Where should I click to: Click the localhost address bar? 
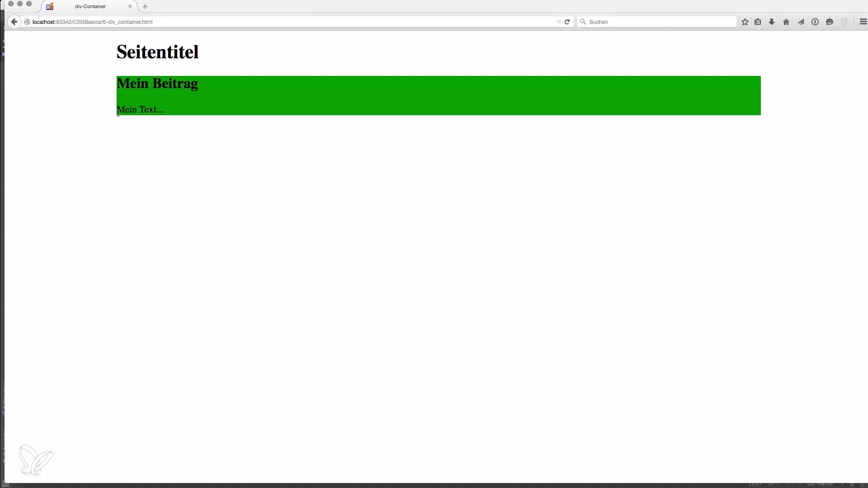(289, 22)
